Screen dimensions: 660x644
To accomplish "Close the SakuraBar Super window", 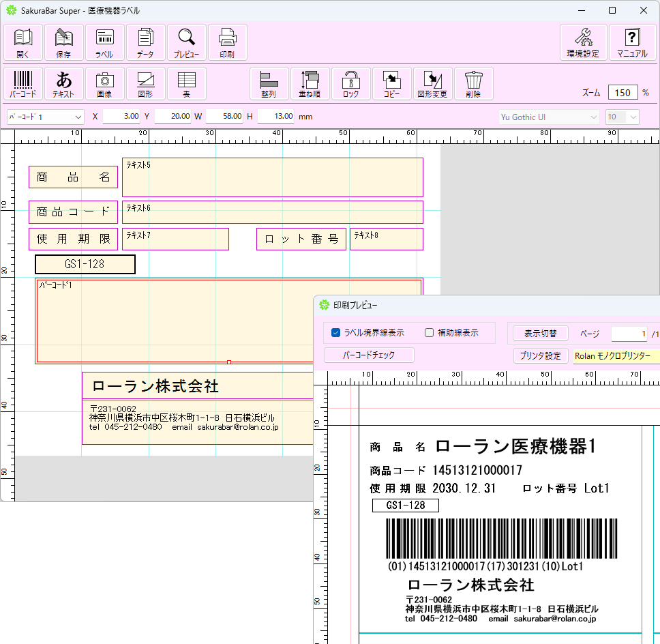I will click(644, 10).
